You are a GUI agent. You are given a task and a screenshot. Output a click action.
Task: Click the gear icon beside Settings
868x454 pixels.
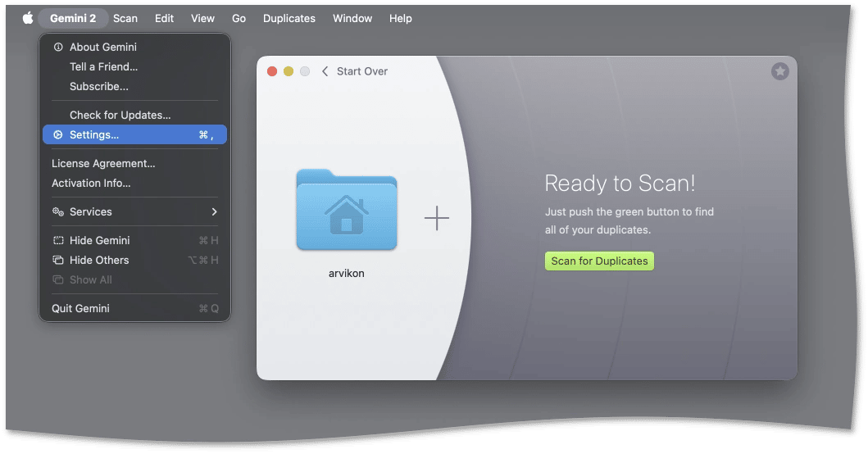click(58, 135)
